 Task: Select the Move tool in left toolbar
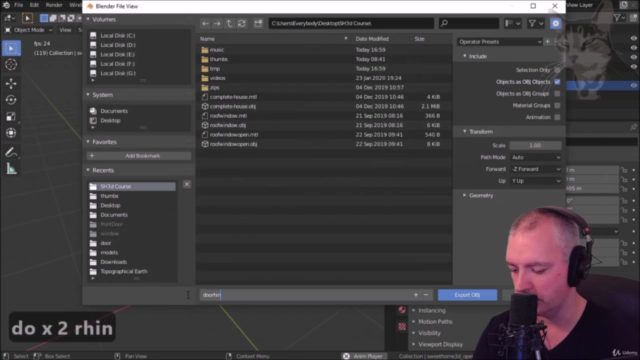pos(11,83)
